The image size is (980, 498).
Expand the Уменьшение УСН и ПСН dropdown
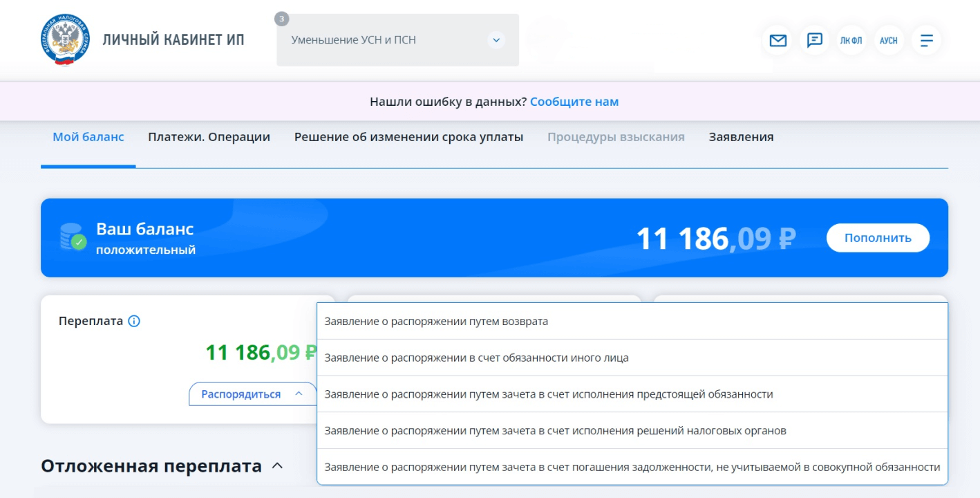click(496, 40)
